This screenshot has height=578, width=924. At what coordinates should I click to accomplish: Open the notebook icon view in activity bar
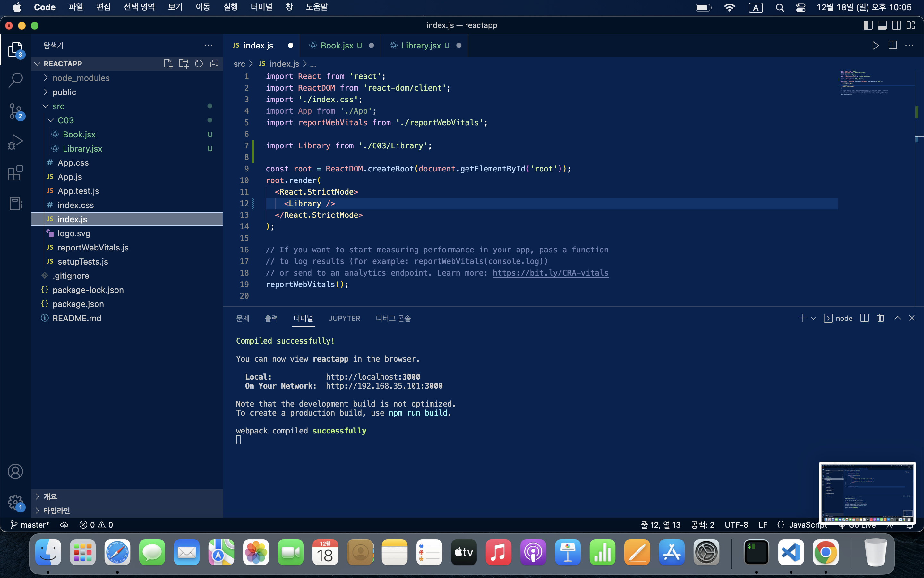[15, 203]
